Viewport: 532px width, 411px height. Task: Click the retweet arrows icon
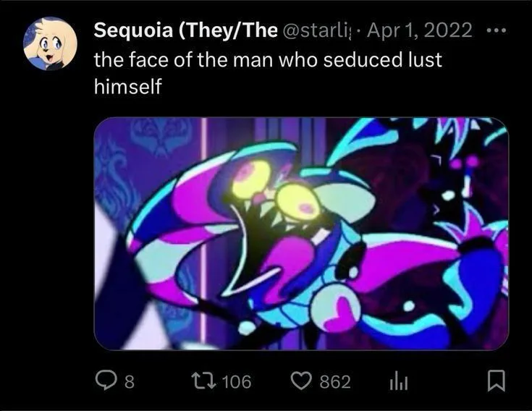pos(203,381)
